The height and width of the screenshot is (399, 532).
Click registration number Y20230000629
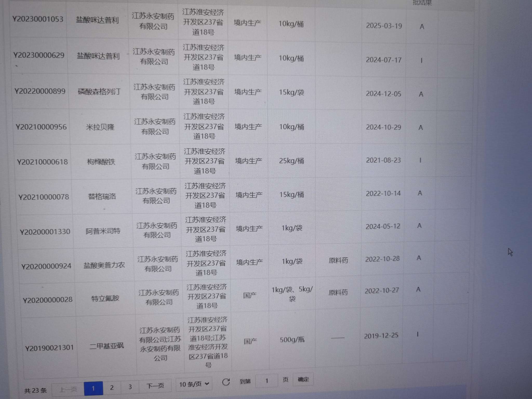(39, 55)
